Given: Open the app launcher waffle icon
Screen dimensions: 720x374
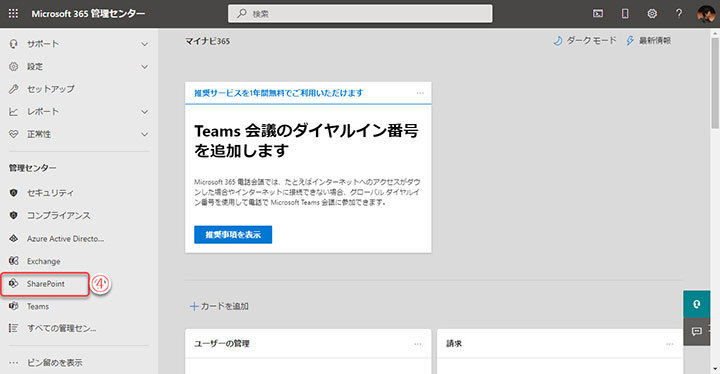Looking at the screenshot, I should click(13, 14).
